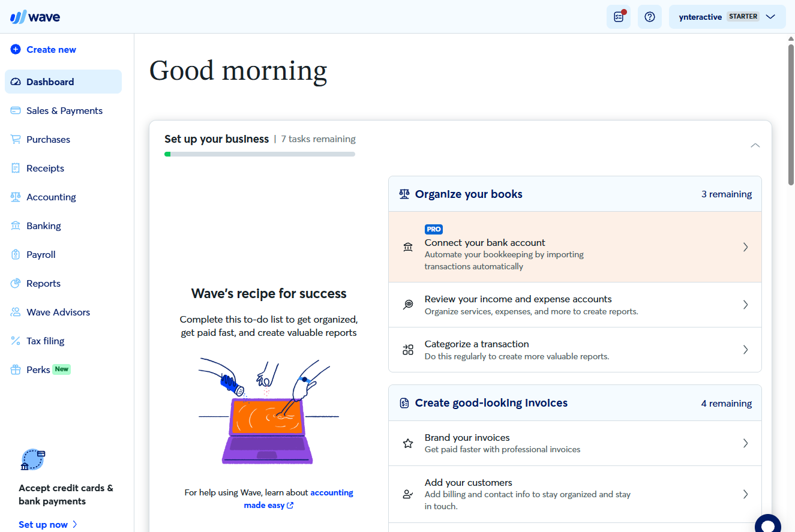795x532 pixels.
Task: Click the setup progress bar
Action: coord(260,154)
